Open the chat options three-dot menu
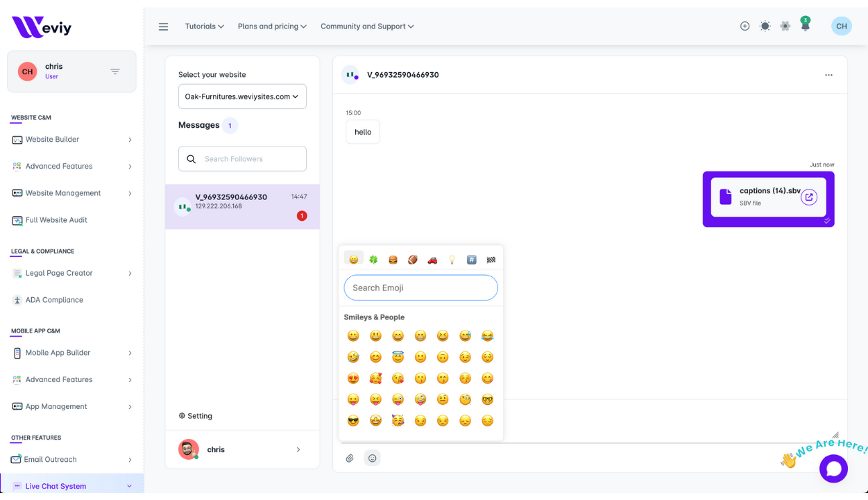Viewport: 868px width, 500px height. click(x=828, y=75)
